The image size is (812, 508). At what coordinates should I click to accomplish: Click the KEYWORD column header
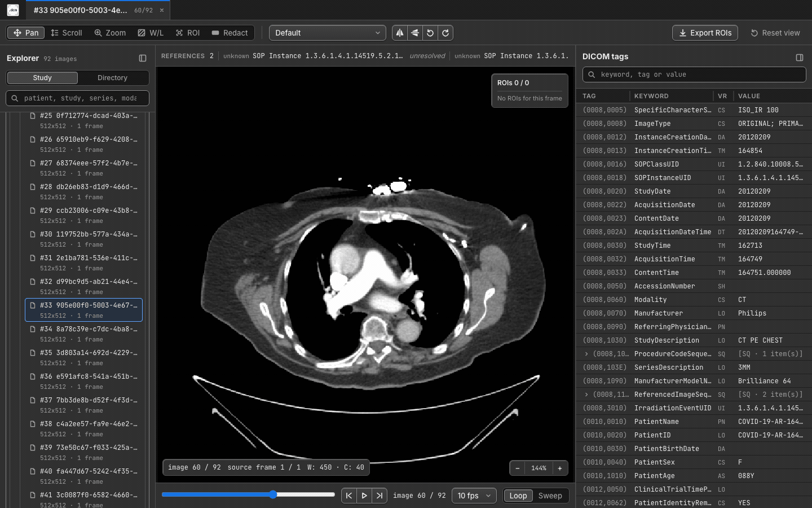(651, 96)
